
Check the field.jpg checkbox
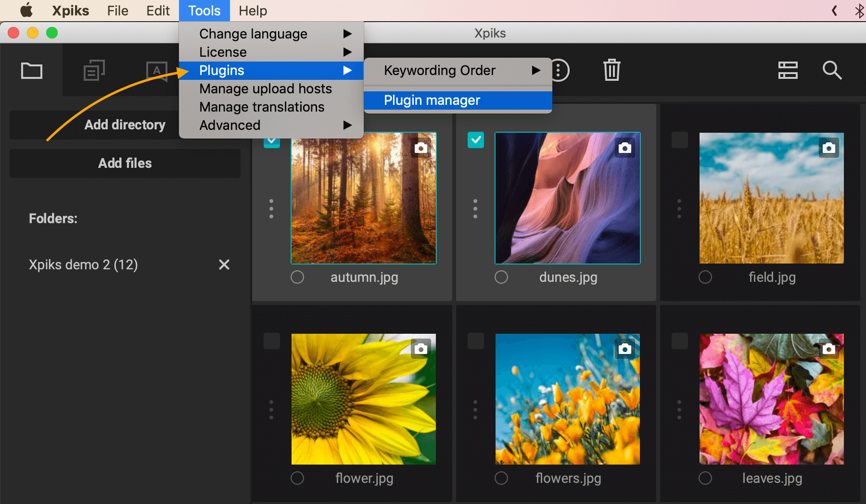coord(679,140)
